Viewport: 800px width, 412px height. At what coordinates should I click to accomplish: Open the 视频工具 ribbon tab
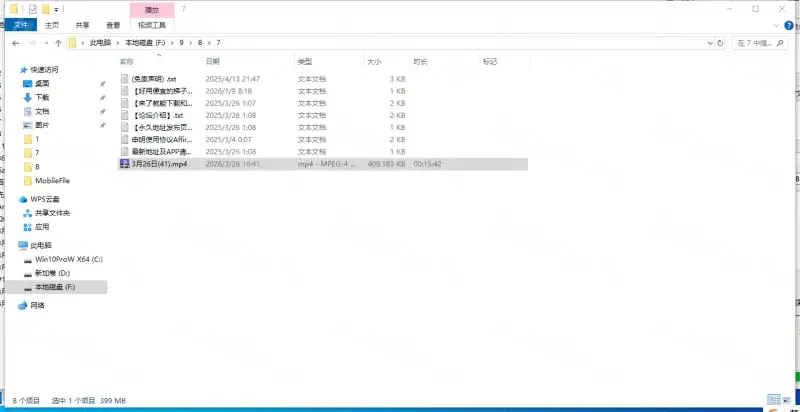click(x=153, y=24)
